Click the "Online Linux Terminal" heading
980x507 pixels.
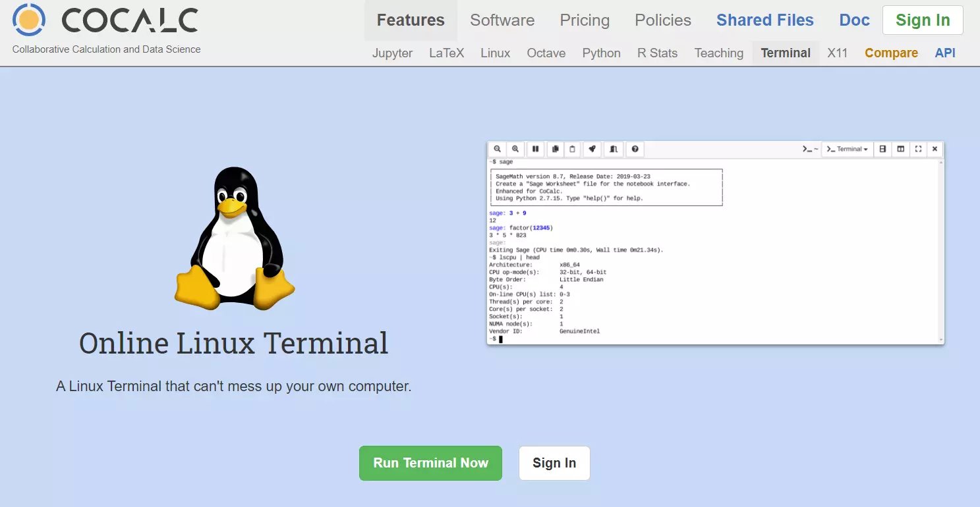click(x=234, y=343)
